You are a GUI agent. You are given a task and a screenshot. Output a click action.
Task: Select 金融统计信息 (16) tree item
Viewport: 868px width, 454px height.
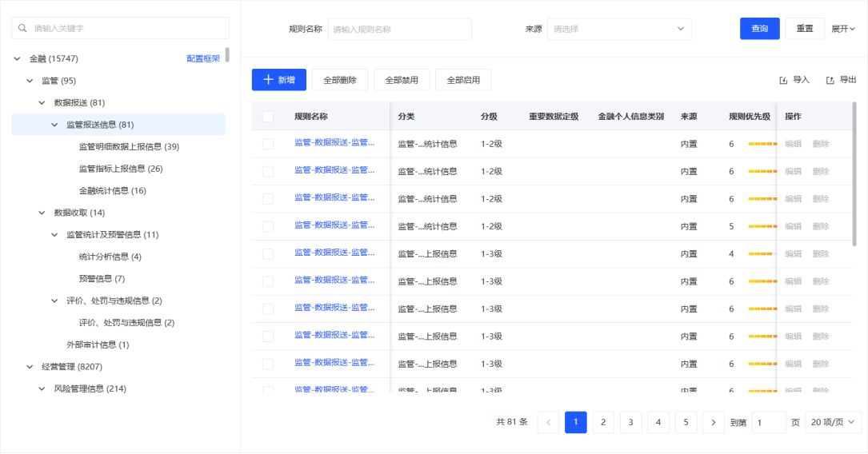[112, 191]
